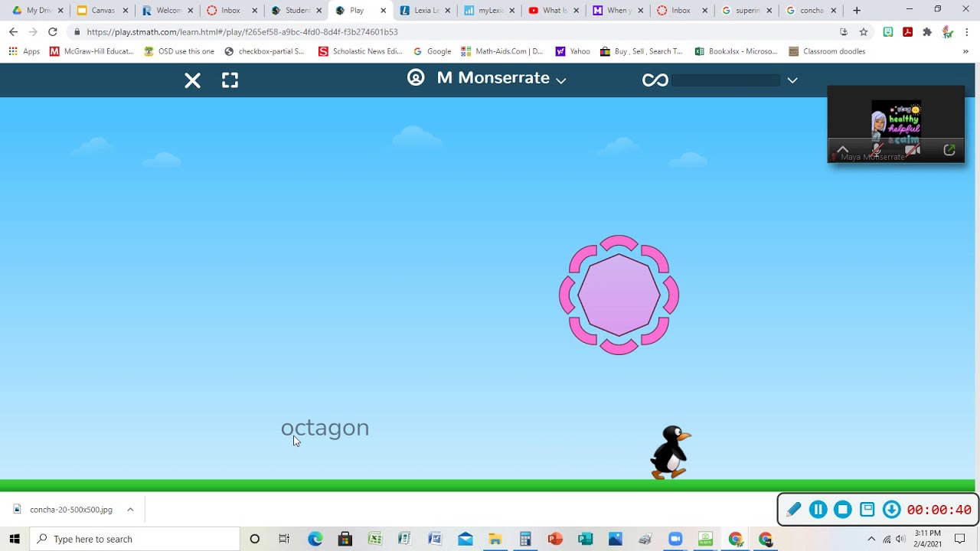This screenshot has width=980, height=551.
Task: Exit Zoom minimized video to full window
Action: 949,150
